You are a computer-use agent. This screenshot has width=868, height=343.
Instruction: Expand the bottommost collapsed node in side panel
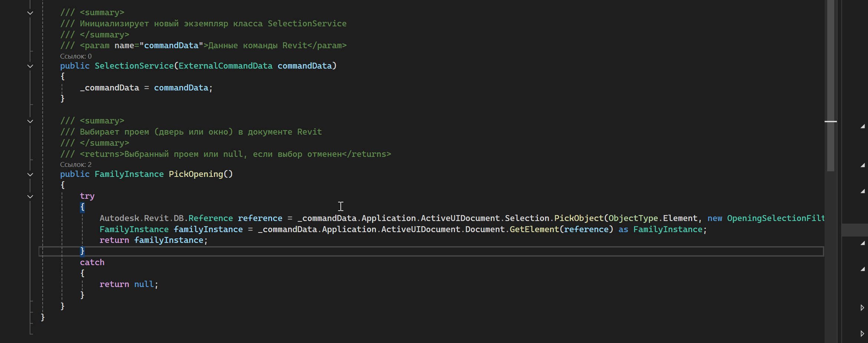862,334
